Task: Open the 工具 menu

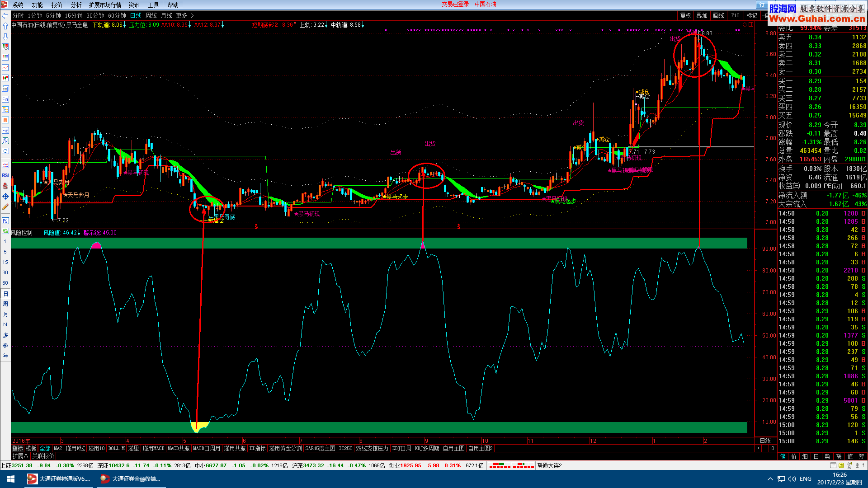Action: tap(154, 5)
